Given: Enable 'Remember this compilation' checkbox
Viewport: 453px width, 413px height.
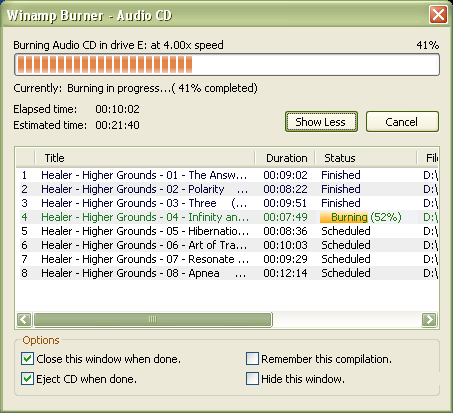Looking at the screenshot, I should coord(252,359).
